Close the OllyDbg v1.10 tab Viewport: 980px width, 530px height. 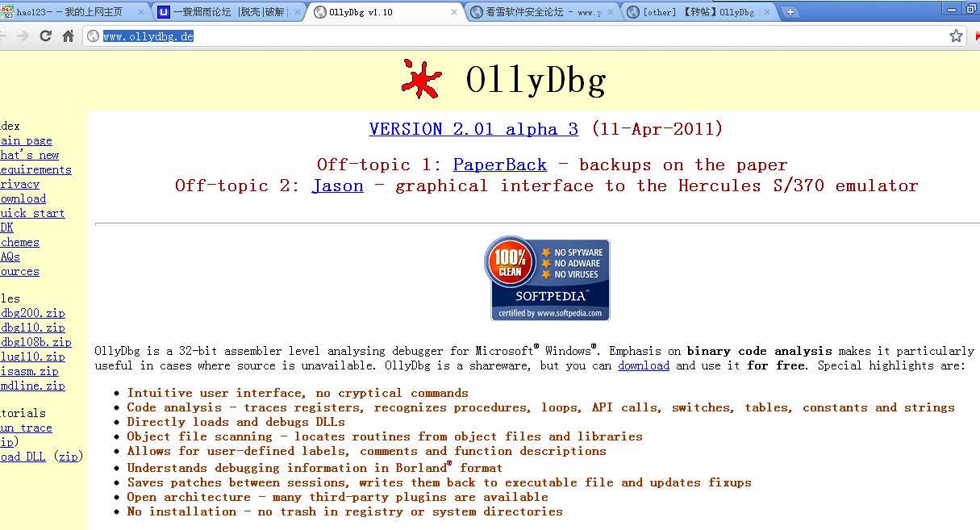tap(453, 12)
